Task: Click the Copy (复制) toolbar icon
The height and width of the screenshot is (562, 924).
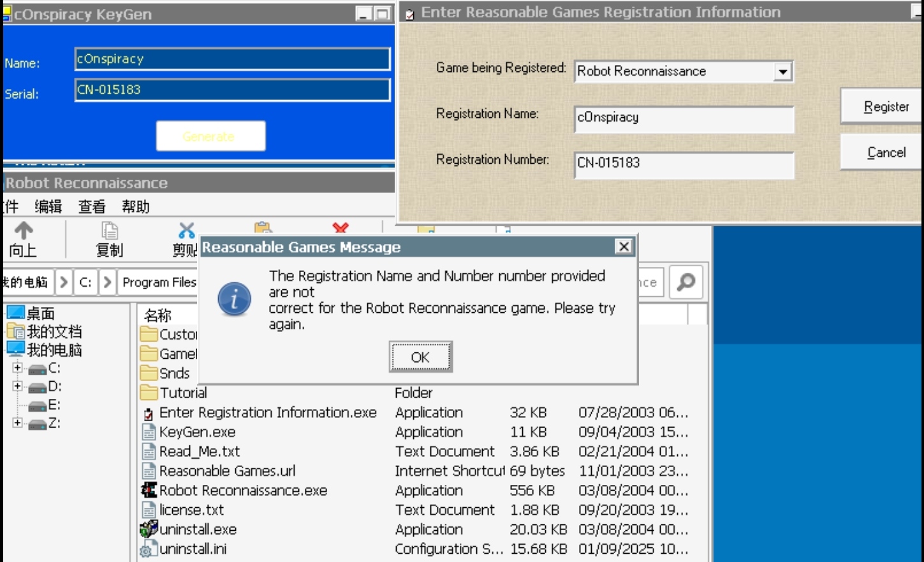Action: click(x=110, y=230)
